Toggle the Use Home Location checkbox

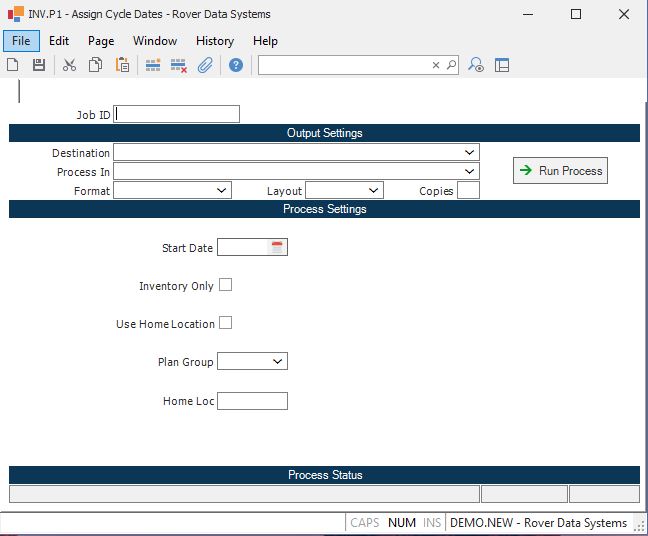tap(225, 323)
